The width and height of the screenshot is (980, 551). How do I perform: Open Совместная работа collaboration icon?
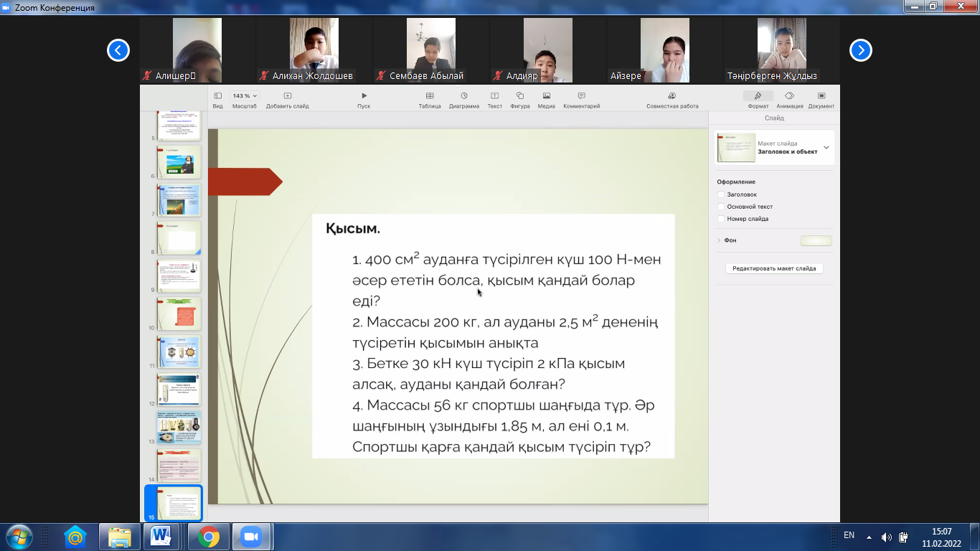click(x=672, y=96)
